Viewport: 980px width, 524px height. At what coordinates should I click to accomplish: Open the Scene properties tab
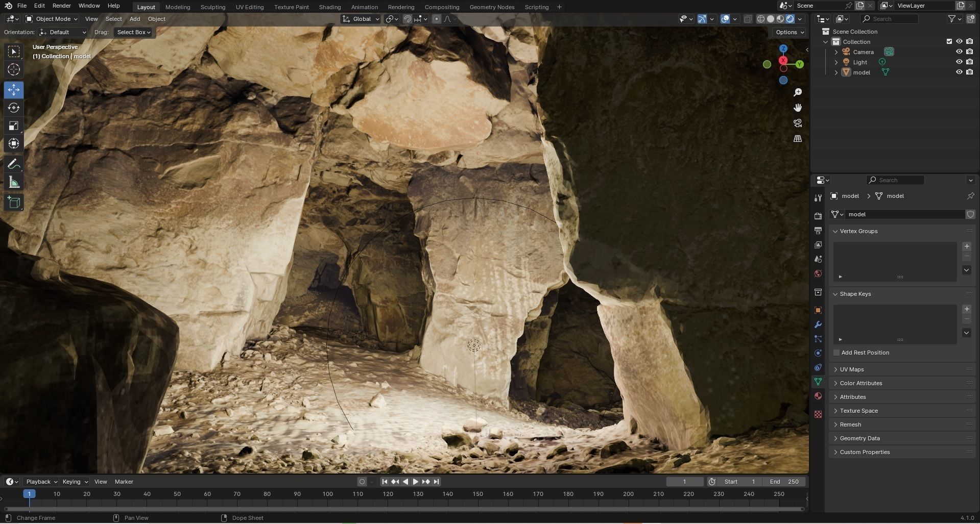[818, 259]
